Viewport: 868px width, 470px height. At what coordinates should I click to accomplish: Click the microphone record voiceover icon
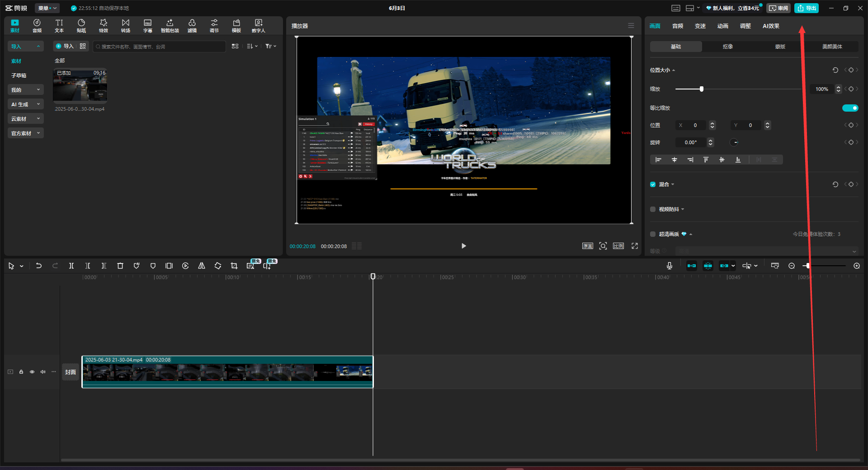[670, 266]
